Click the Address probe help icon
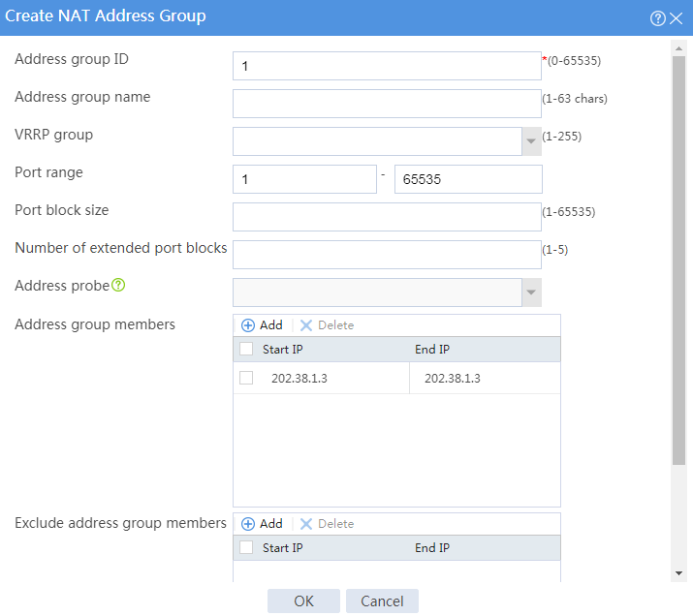Viewport: 693px width, 616px height. [118, 286]
